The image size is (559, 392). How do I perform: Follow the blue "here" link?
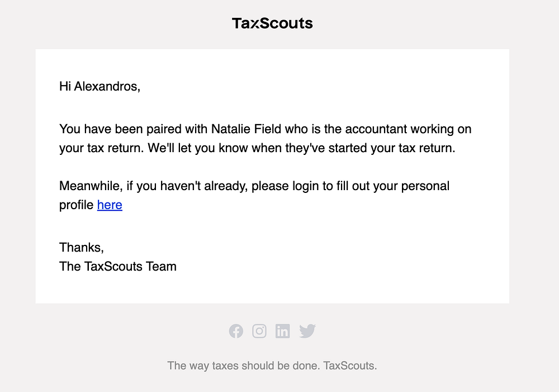click(110, 205)
